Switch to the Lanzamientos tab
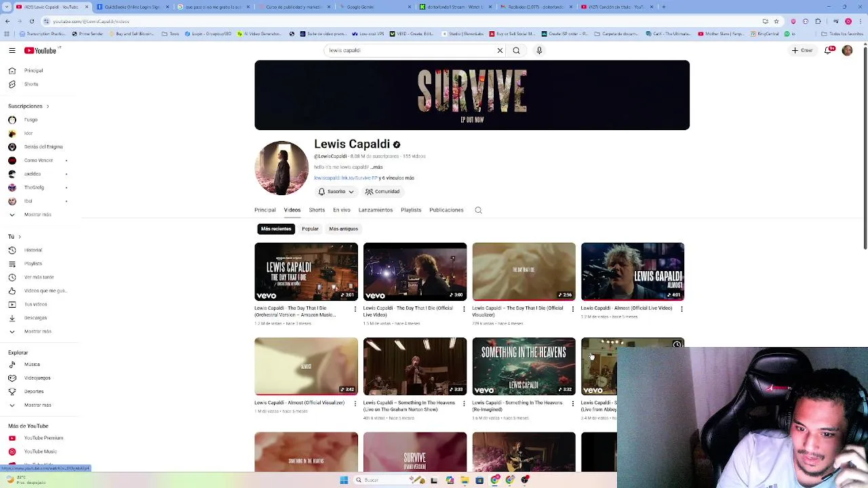Viewport: 868px width, 488px height. pyautogui.click(x=376, y=210)
